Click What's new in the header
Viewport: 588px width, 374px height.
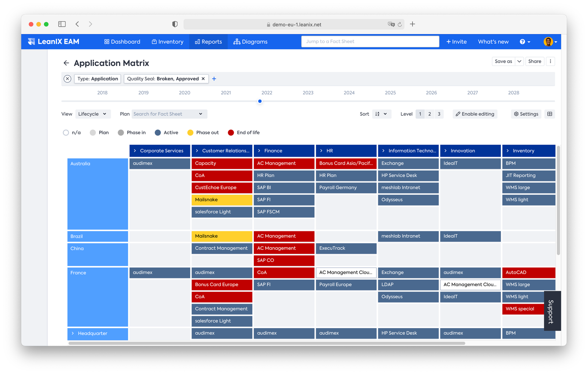493,42
